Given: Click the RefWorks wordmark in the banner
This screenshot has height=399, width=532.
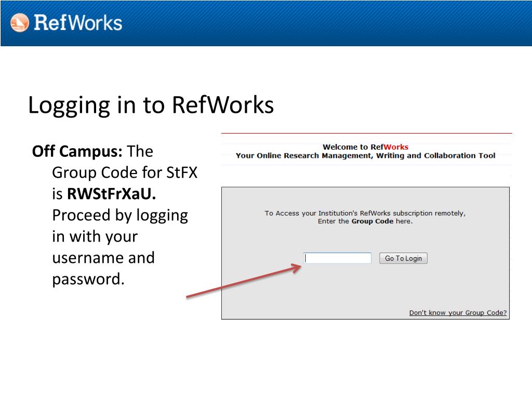Looking at the screenshot, I should click(78, 23).
